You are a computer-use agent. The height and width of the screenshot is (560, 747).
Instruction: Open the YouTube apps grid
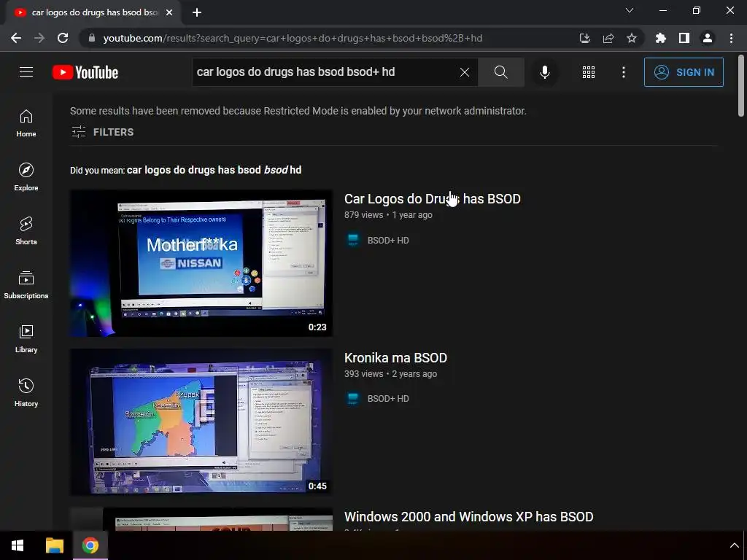click(589, 72)
